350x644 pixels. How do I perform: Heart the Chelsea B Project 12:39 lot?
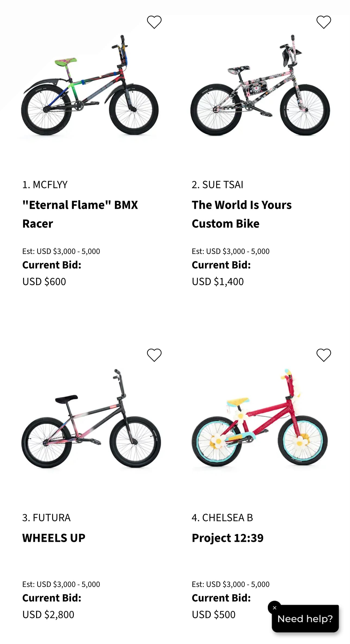click(x=324, y=355)
